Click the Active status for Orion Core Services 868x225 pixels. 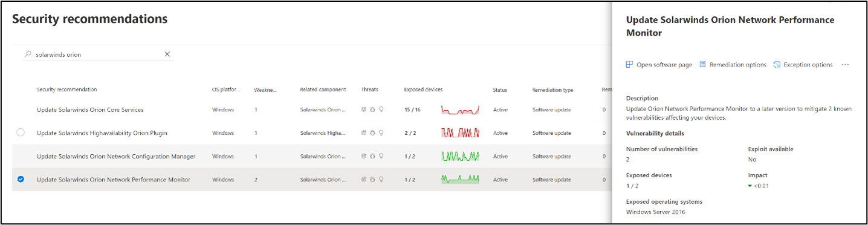[x=500, y=110]
